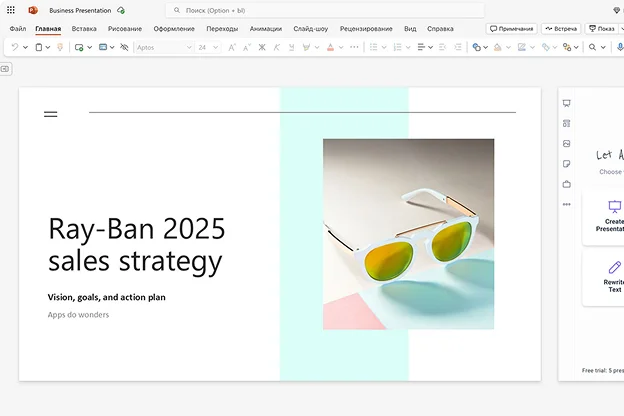Decrease font size
624x416 pixels.
click(x=247, y=47)
